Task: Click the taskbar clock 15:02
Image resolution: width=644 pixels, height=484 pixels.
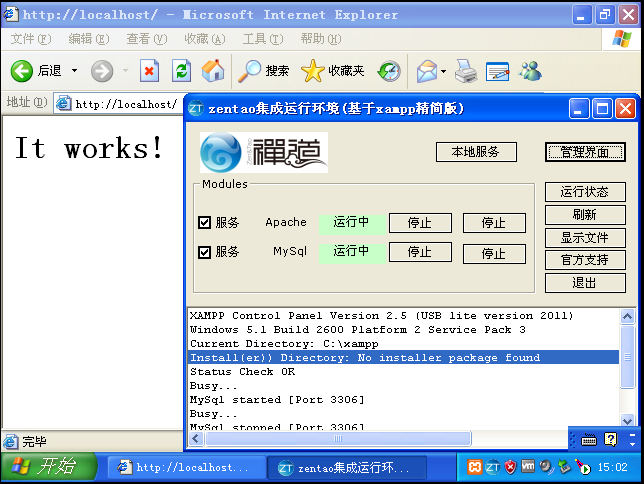Action: (612, 467)
